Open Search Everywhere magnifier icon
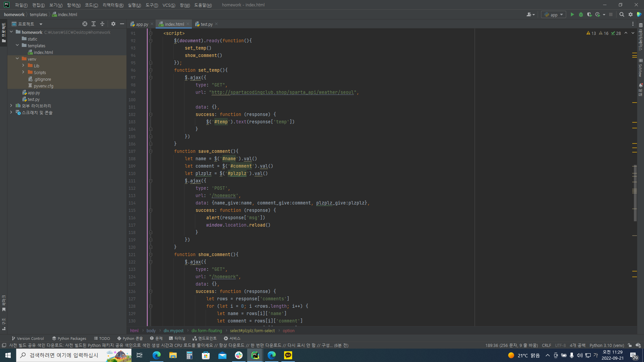 point(622,14)
